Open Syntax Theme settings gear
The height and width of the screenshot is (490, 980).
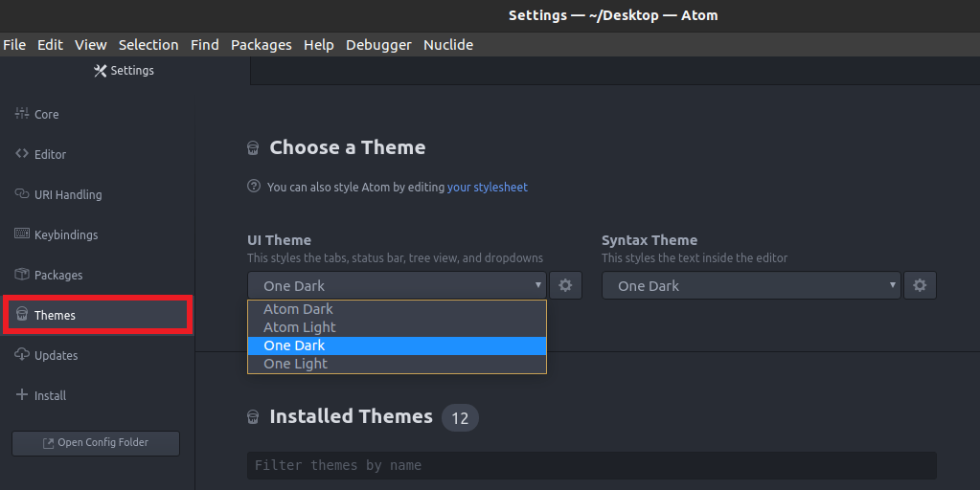(x=920, y=285)
